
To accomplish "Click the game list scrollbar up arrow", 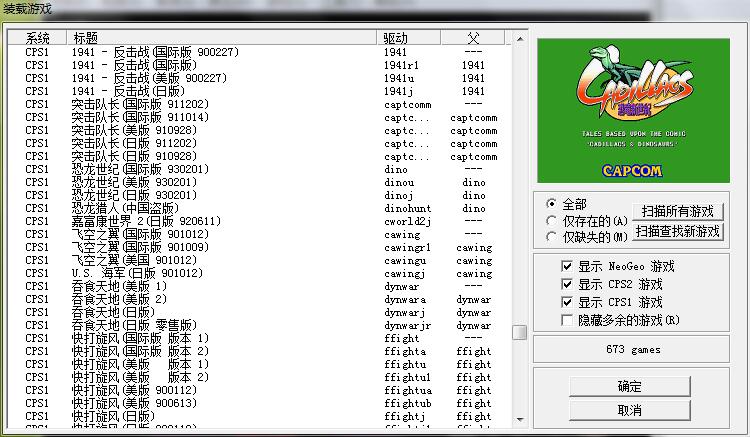I will [x=519, y=38].
